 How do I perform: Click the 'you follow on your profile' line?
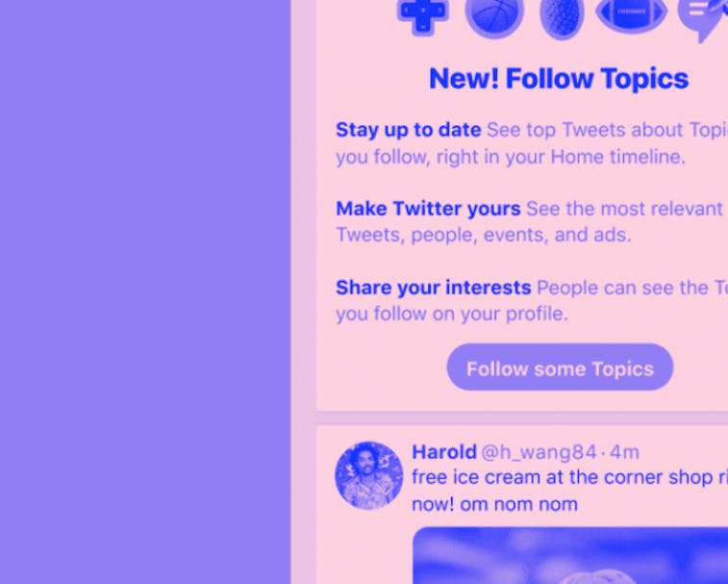click(452, 314)
